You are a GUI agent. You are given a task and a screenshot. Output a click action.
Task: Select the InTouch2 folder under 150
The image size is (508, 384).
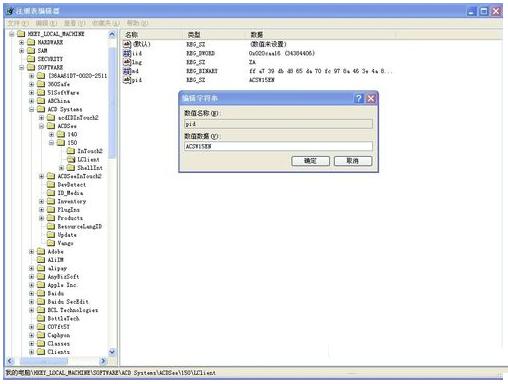(85, 151)
